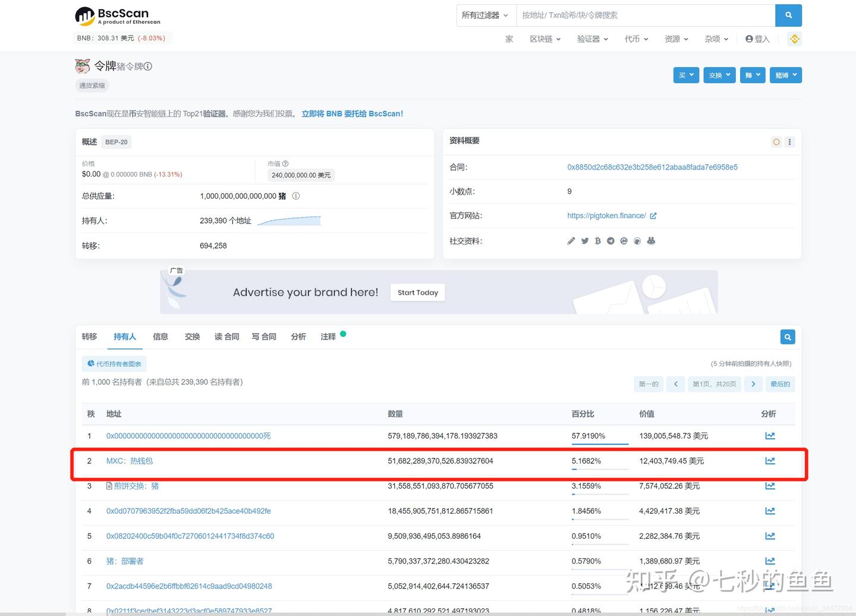Open the 交换 dropdown button
Image resolution: width=856 pixels, height=616 pixels.
(719, 75)
